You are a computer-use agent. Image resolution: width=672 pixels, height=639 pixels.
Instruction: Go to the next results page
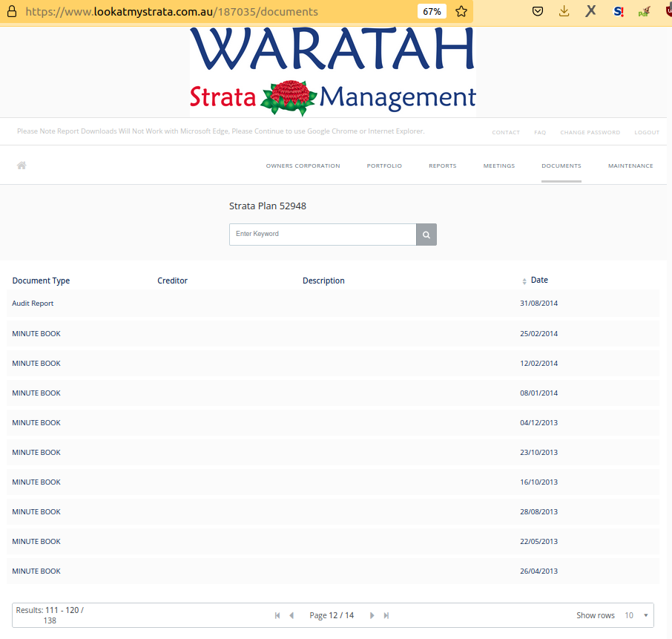click(x=372, y=615)
